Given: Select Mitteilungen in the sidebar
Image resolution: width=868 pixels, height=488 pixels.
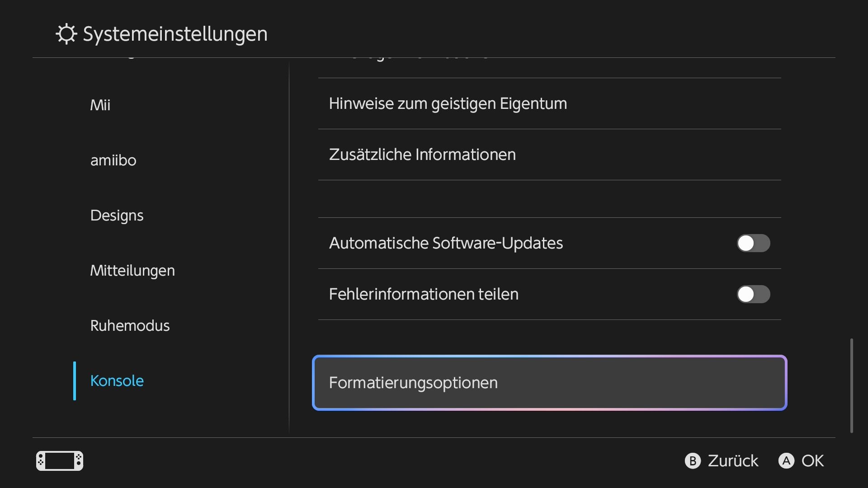Looking at the screenshot, I should click(132, 271).
